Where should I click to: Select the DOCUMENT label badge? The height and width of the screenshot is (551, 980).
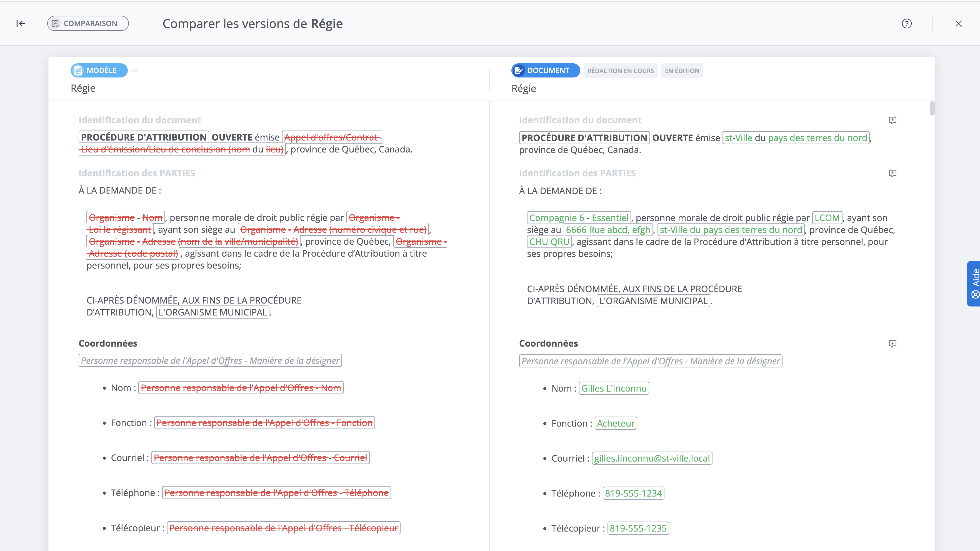(545, 70)
